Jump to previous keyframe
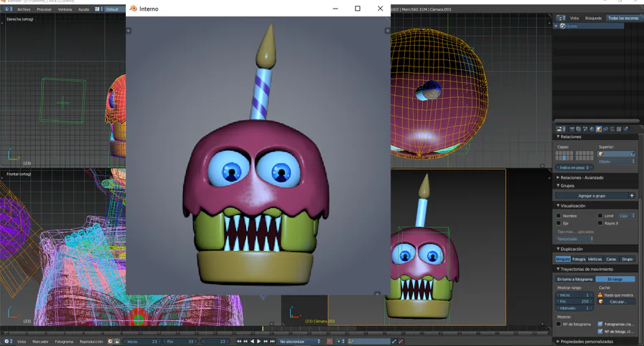This screenshot has height=346, width=644. [x=245, y=342]
